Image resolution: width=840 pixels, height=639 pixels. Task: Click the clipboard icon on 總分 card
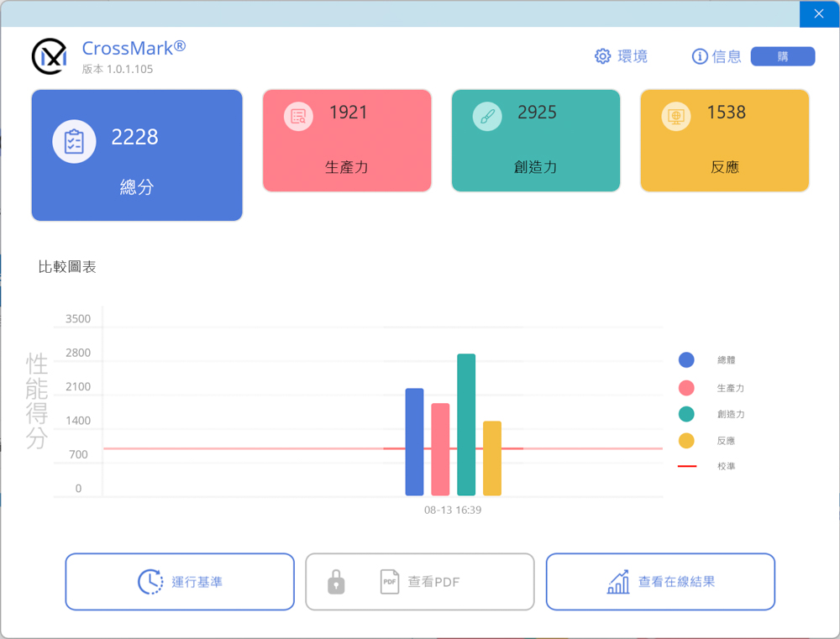point(74,141)
